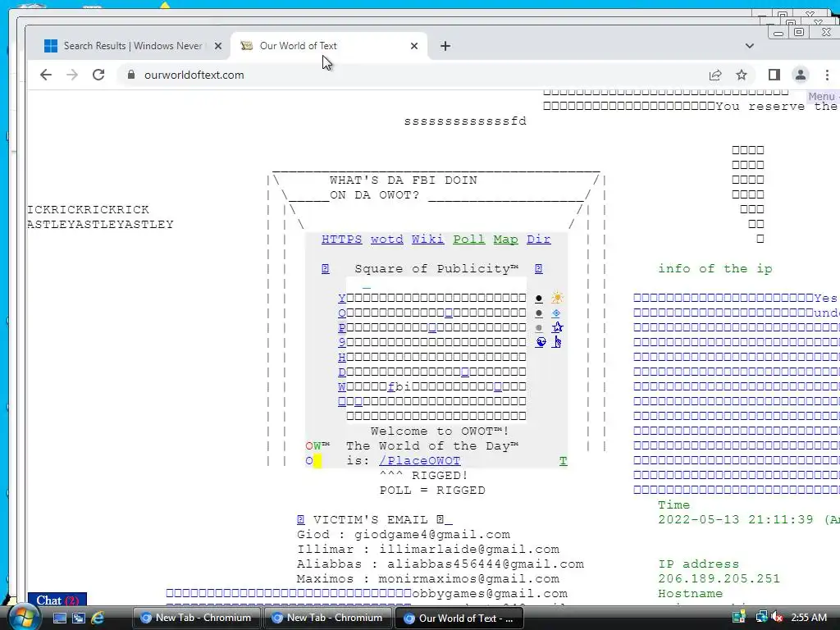840x630 pixels.
Task: Open a new browser tab
Action: click(445, 46)
